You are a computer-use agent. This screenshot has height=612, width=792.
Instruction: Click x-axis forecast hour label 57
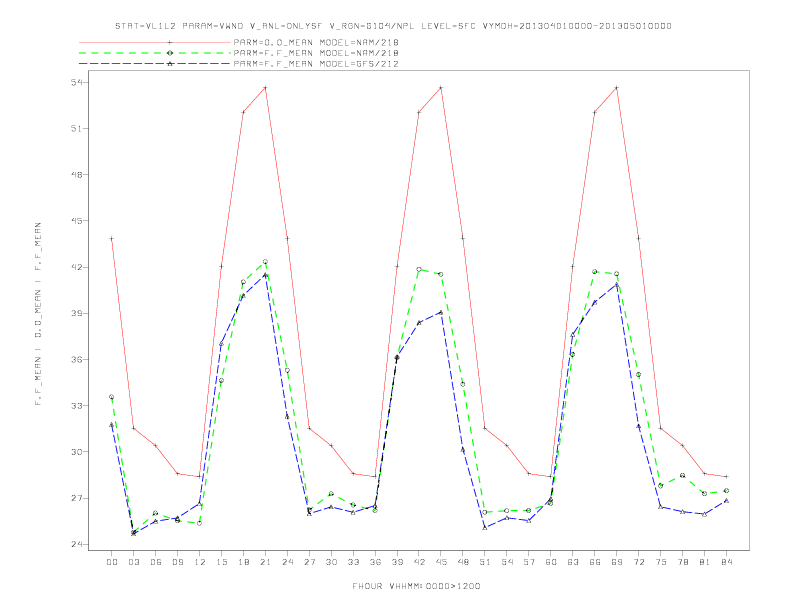(529, 562)
